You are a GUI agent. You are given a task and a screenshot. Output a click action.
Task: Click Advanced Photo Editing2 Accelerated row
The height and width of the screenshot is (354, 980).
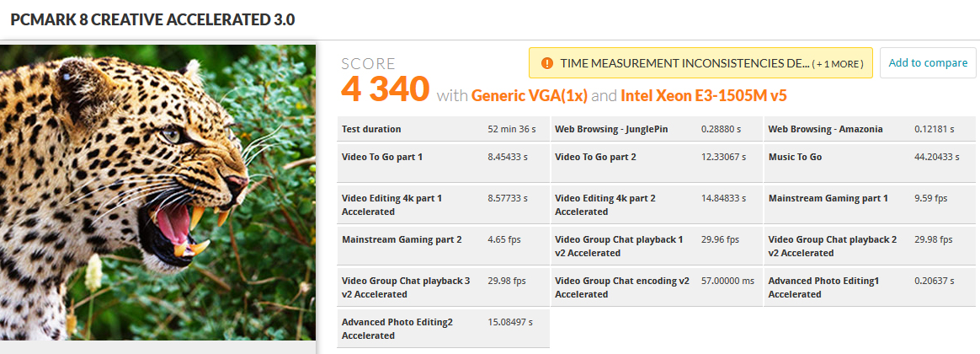[443, 329]
